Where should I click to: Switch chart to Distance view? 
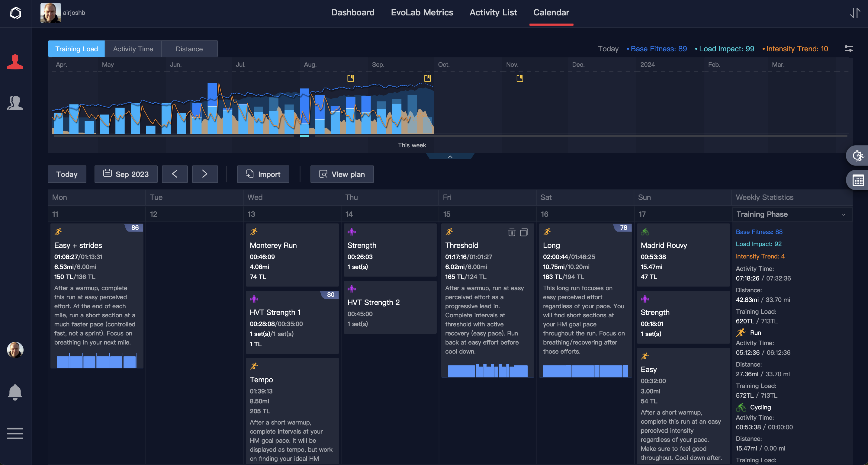tap(189, 49)
